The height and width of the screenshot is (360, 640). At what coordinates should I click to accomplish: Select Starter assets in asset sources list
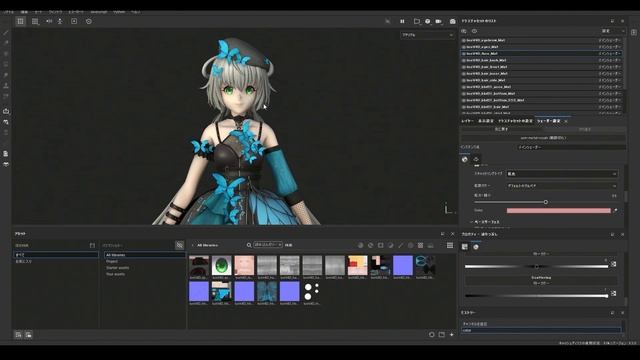tap(118, 268)
